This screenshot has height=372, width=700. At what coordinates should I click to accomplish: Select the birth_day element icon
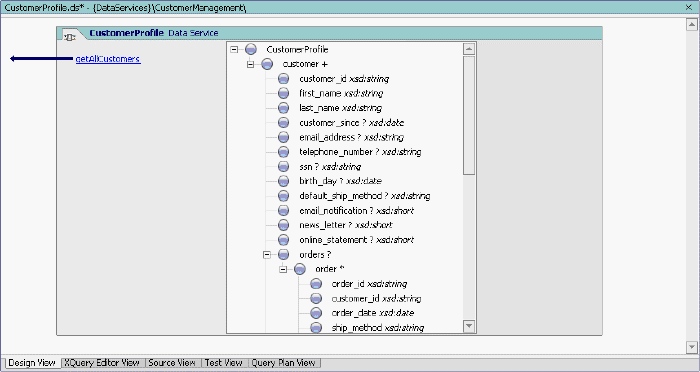click(283, 181)
